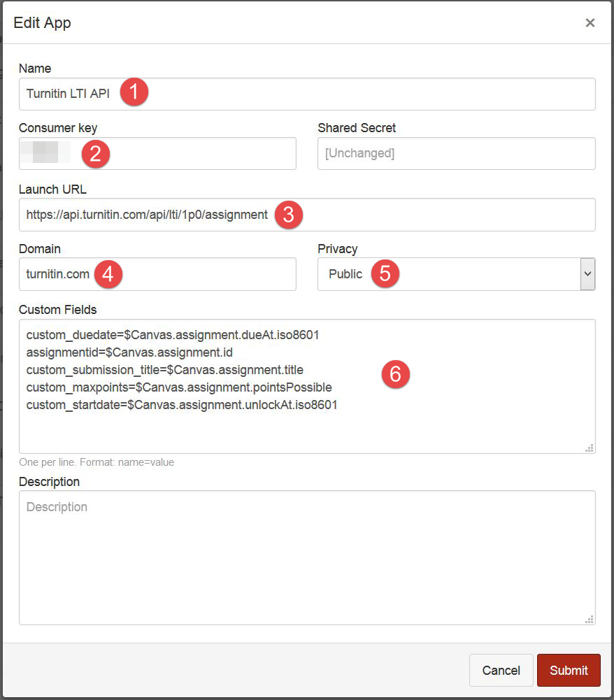
Task: Submit the app configuration
Action: click(569, 670)
